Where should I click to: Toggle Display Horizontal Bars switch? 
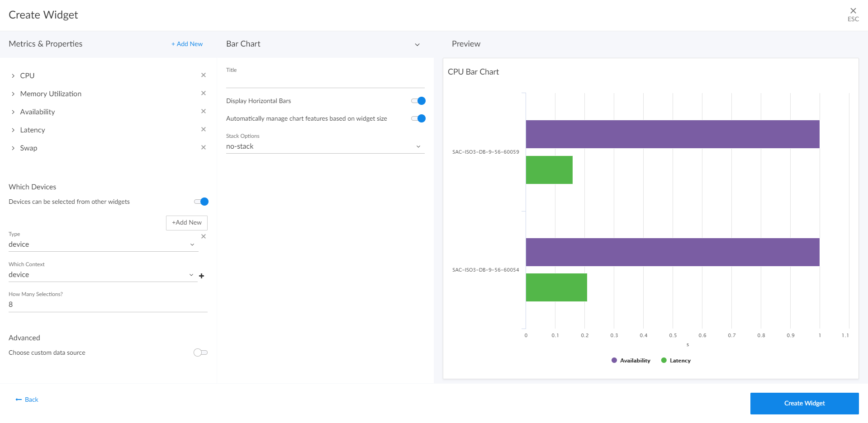pos(418,101)
